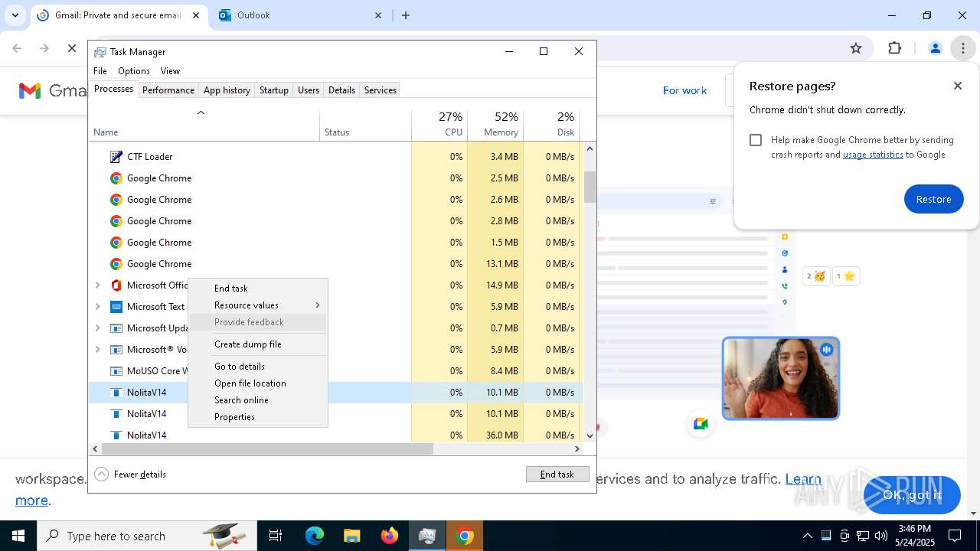Image resolution: width=980 pixels, height=551 pixels.
Task: Open a new Chrome tab
Action: point(406,15)
